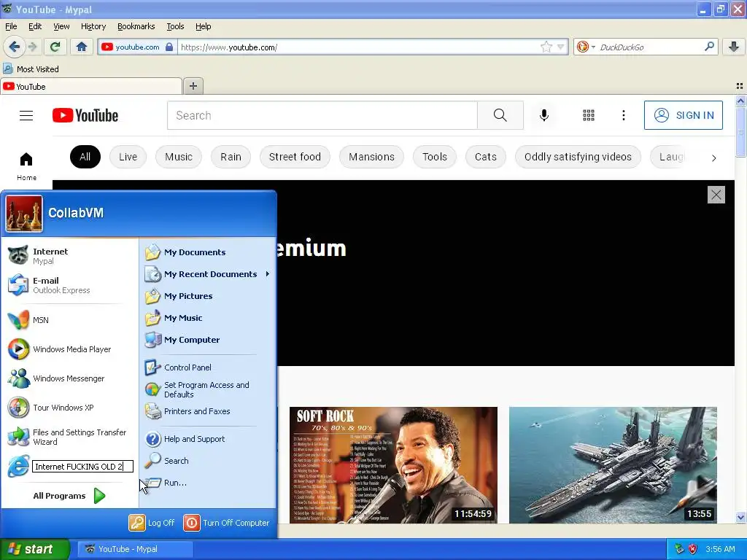
Task: Open the tab groups icon
Action: click(x=740, y=86)
